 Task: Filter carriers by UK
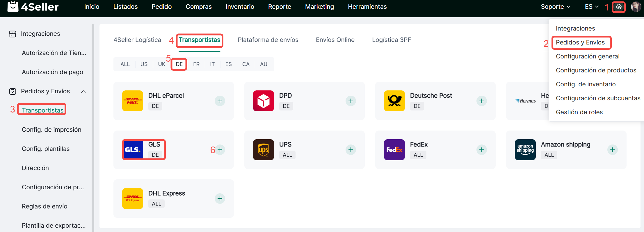pyautogui.click(x=161, y=64)
